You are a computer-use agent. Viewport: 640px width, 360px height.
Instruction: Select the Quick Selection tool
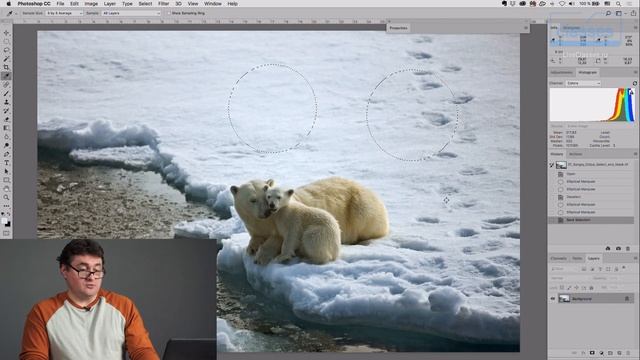(6, 59)
